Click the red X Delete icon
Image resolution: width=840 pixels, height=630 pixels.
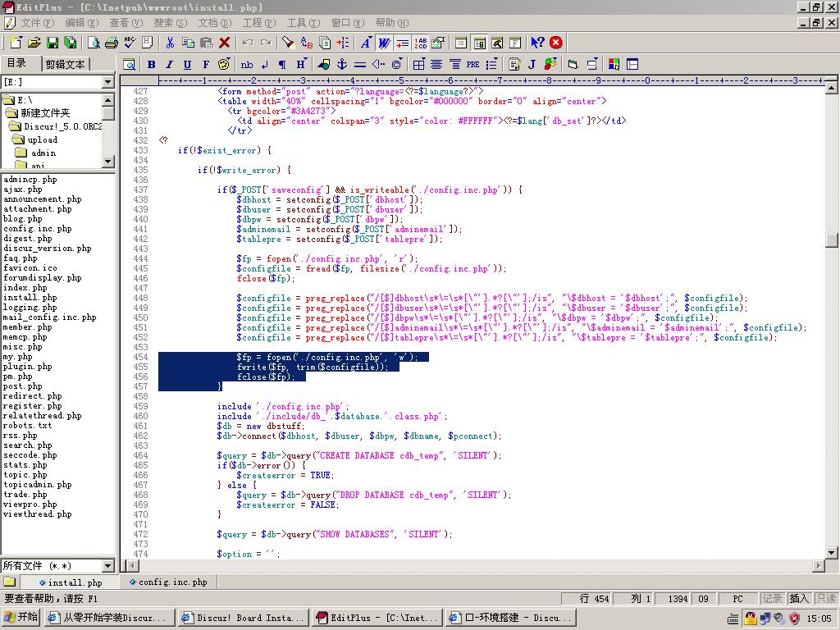[224, 43]
